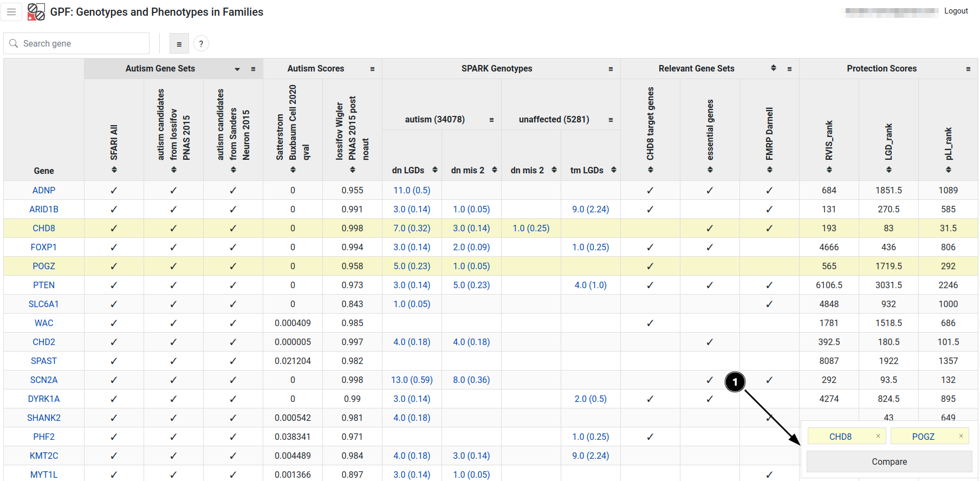980x481 pixels.
Task: Open the ADNP gene link
Action: click(44, 190)
